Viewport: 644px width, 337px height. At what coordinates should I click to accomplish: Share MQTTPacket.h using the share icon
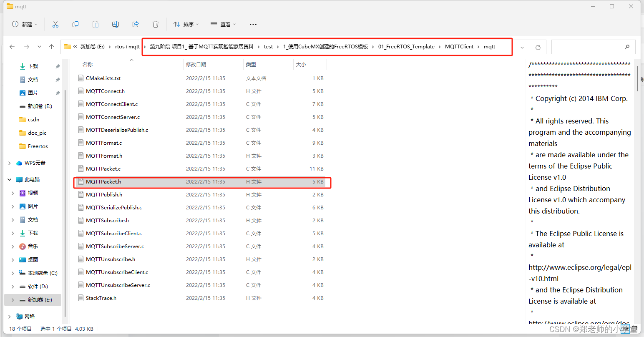[x=136, y=24]
